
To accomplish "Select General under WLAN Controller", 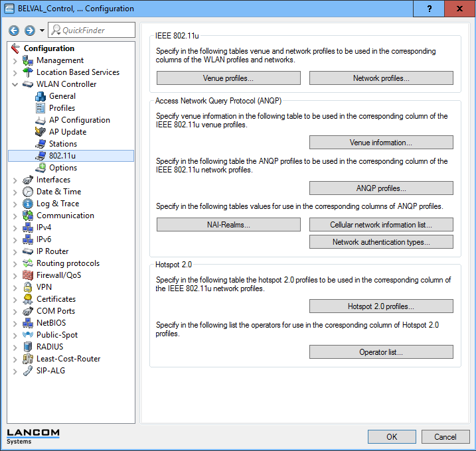I will tap(62, 96).
